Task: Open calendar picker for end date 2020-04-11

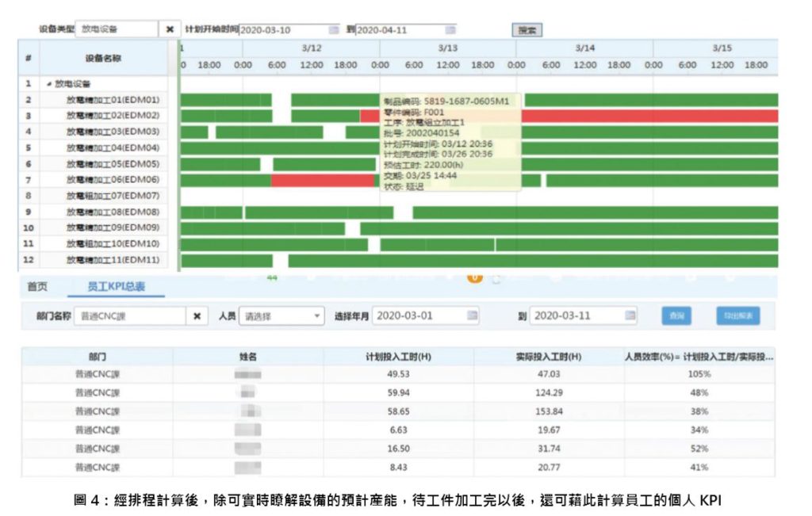Action: 450,30
